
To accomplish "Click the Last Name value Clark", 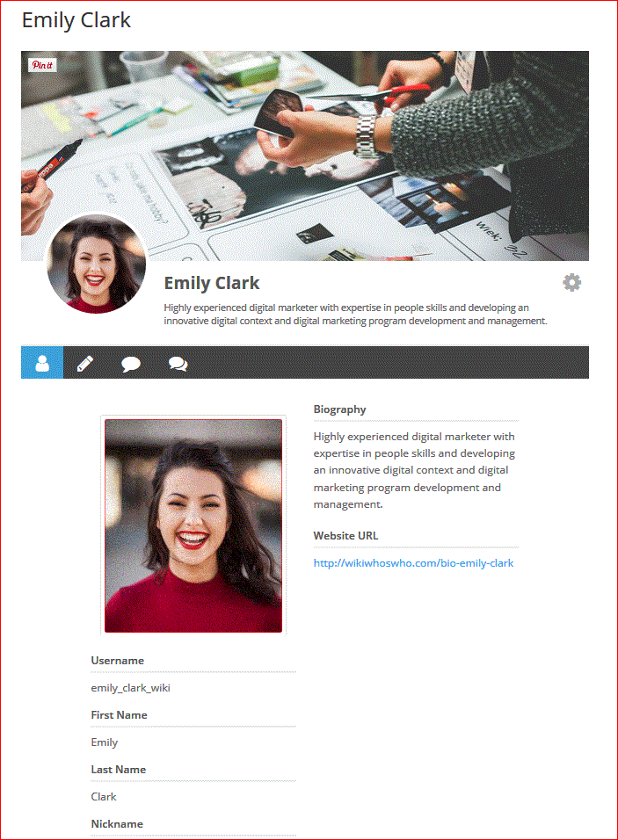I will tap(104, 797).
